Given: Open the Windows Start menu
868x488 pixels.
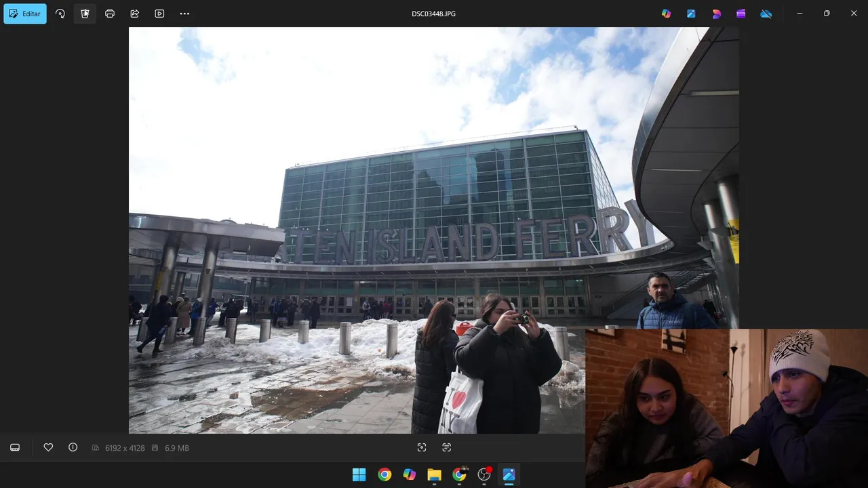Looking at the screenshot, I should click(x=359, y=474).
